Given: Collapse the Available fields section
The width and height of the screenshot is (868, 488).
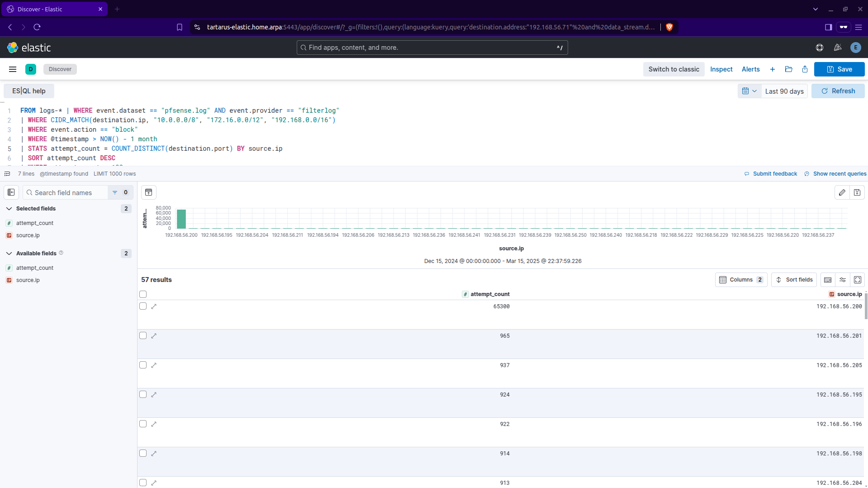Looking at the screenshot, I should (9, 254).
